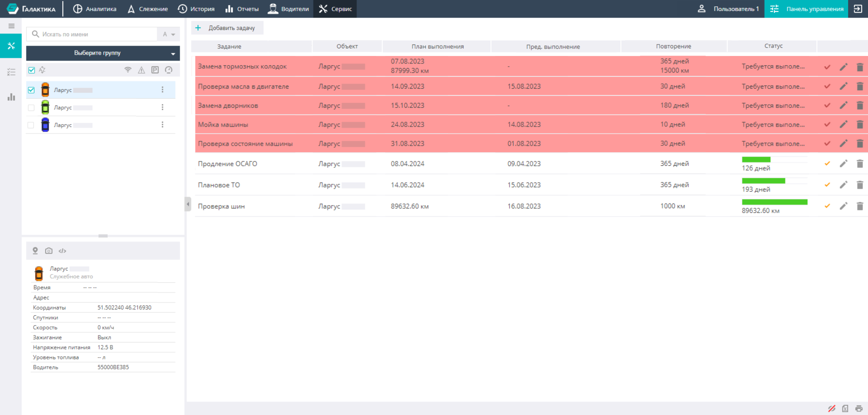Toggle the select-all vehicles checkbox

point(31,70)
